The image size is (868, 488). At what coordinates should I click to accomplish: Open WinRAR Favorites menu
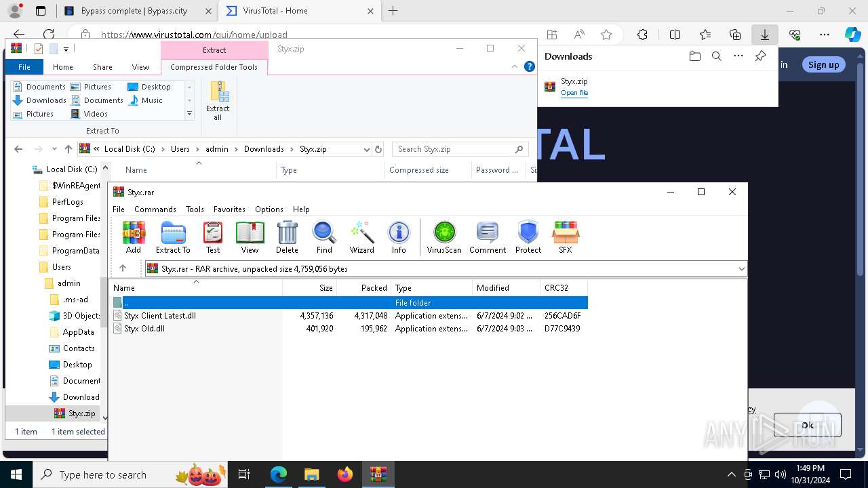[229, 209]
